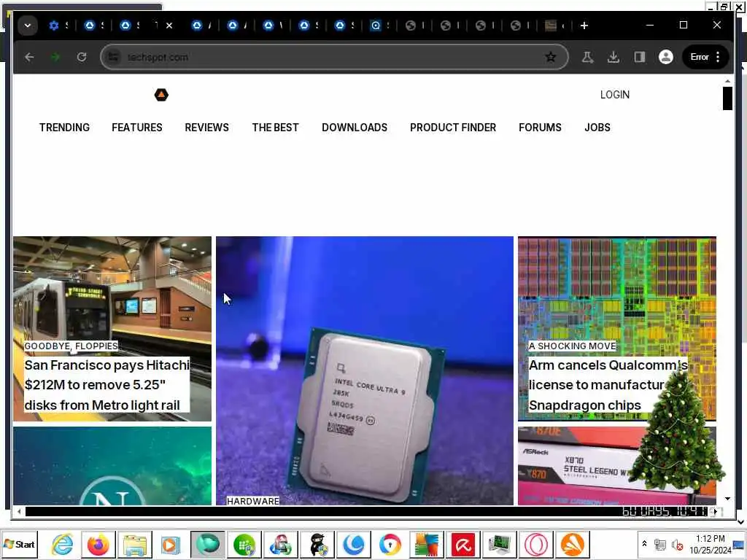The width and height of the screenshot is (747, 560).
Task: Go to the DOWNLOADS section
Action: click(355, 128)
